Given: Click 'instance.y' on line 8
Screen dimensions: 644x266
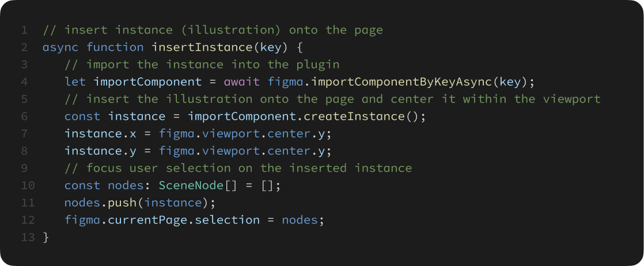Looking at the screenshot, I should point(100,151).
